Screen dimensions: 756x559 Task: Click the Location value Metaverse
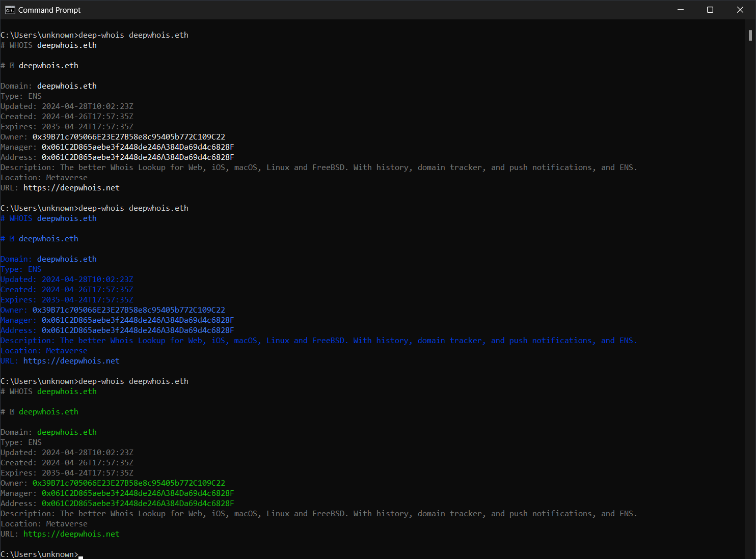(x=66, y=177)
